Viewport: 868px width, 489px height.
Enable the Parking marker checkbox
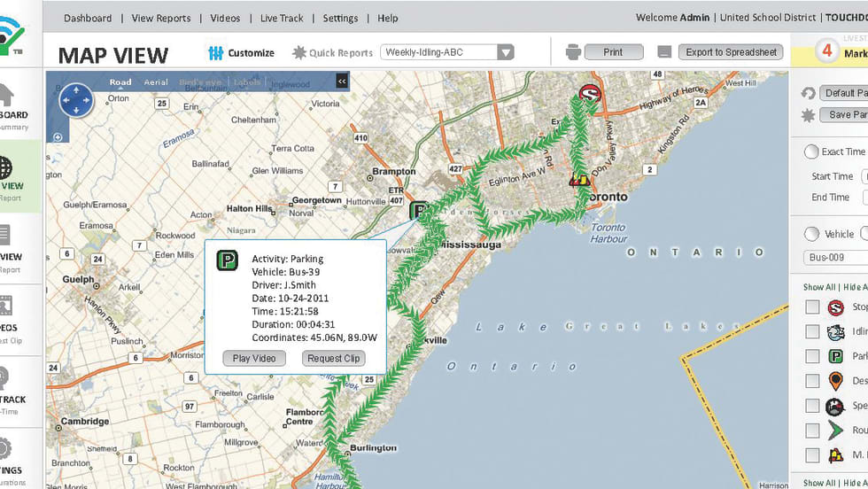811,357
